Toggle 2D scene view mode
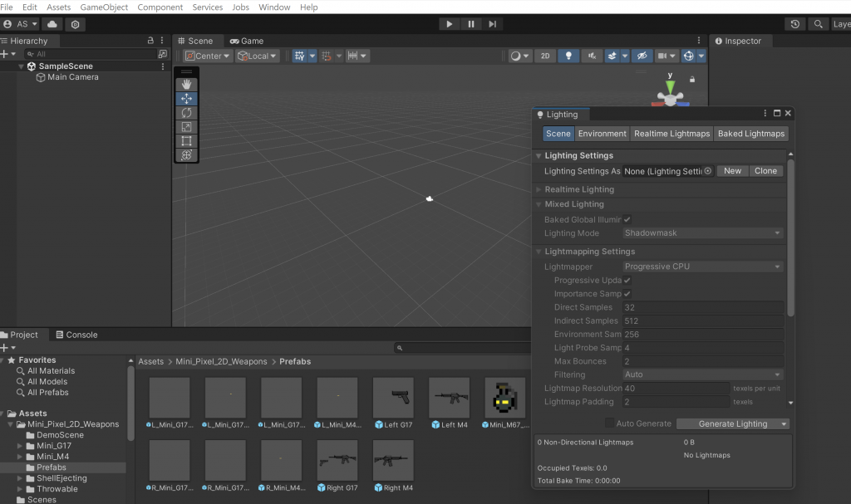This screenshot has width=851, height=504. (545, 56)
